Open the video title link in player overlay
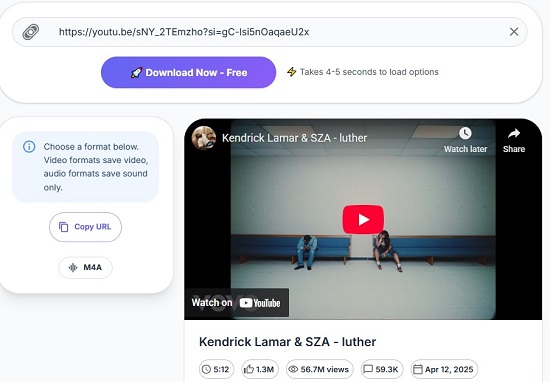The width and height of the screenshot is (550, 382). 294,138
